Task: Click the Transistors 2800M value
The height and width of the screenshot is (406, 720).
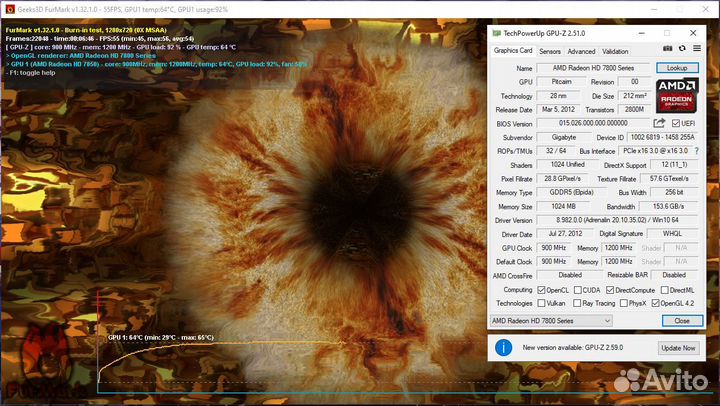Action: pyautogui.click(x=634, y=109)
